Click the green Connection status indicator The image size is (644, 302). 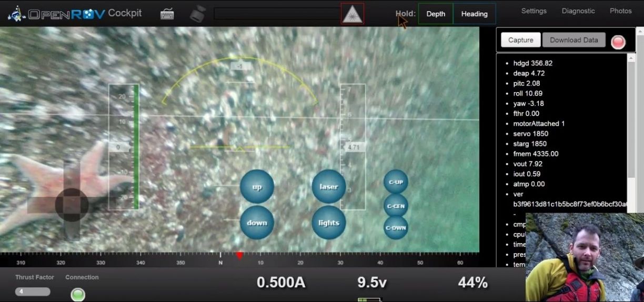click(78, 294)
